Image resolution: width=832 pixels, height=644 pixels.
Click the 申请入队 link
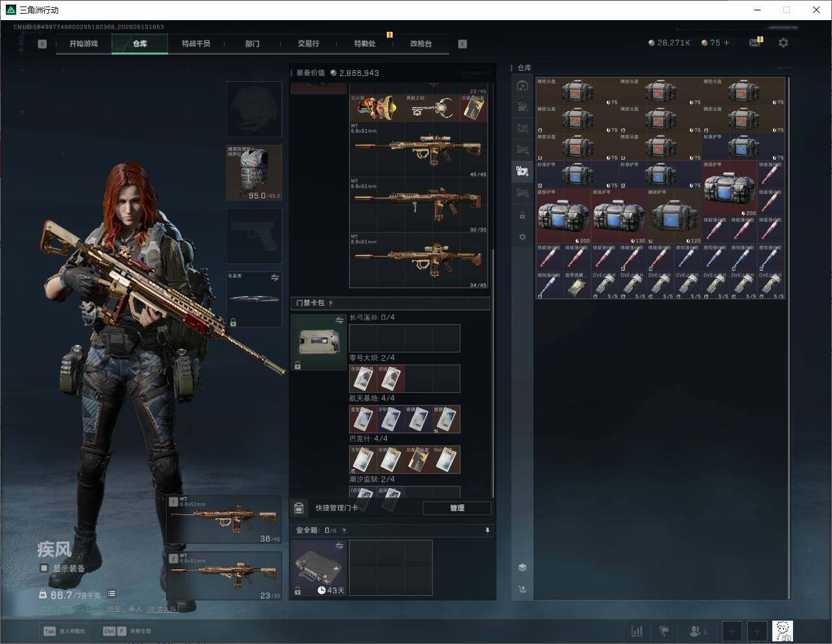coord(162,609)
